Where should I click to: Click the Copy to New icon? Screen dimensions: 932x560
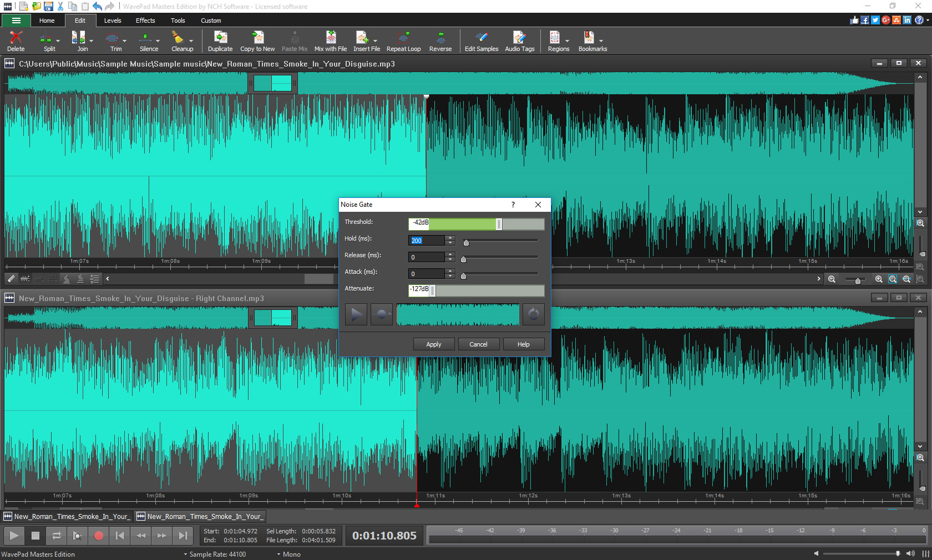[x=257, y=40]
